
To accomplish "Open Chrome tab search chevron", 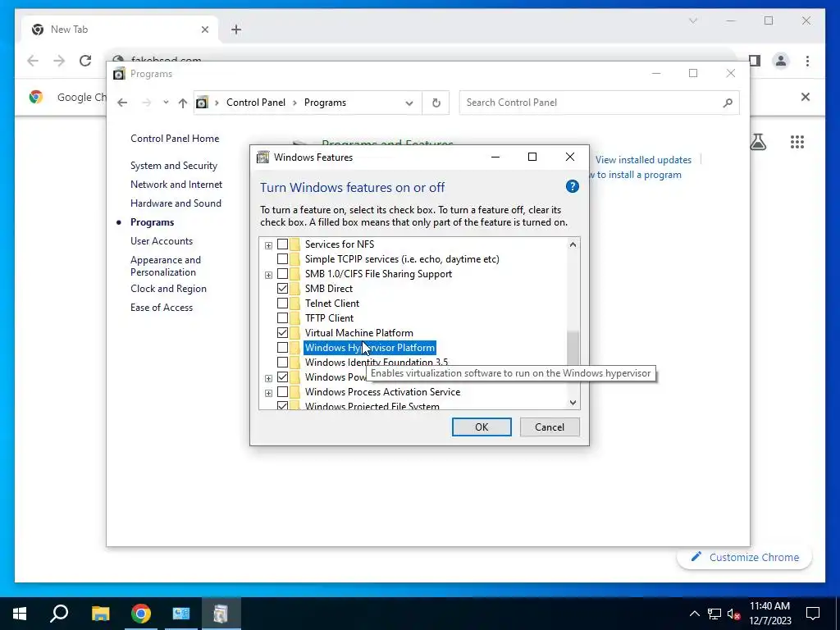I will (x=692, y=21).
